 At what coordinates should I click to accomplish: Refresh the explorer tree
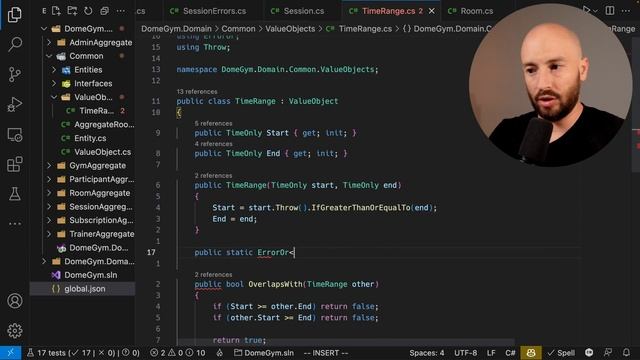(88, 11)
